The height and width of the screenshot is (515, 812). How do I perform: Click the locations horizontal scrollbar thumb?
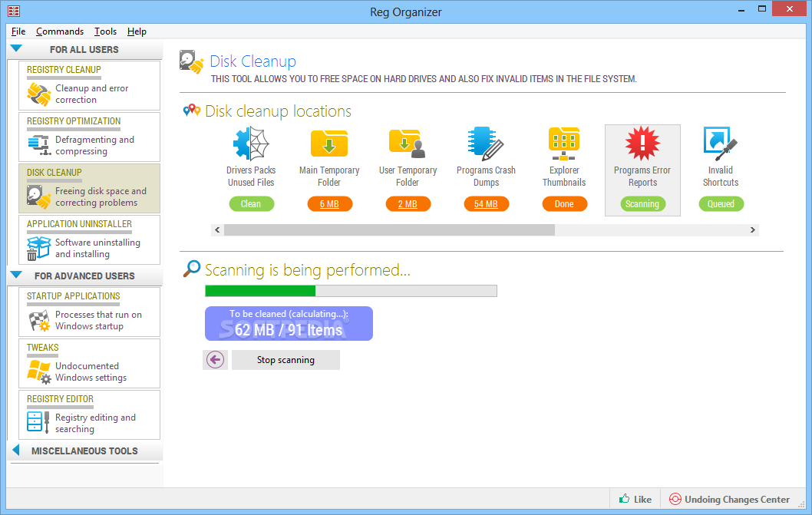tap(389, 229)
